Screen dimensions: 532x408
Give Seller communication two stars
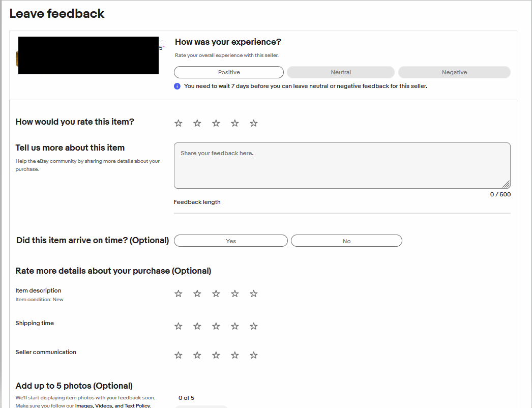click(197, 356)
